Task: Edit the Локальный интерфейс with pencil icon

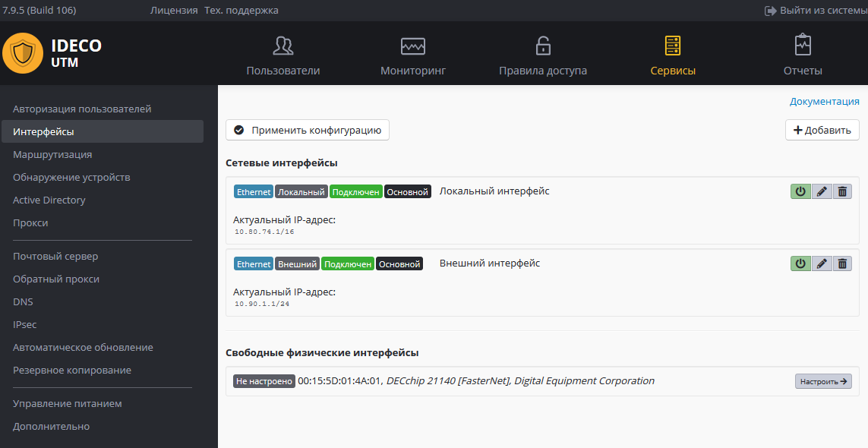Action: [822, 191]
